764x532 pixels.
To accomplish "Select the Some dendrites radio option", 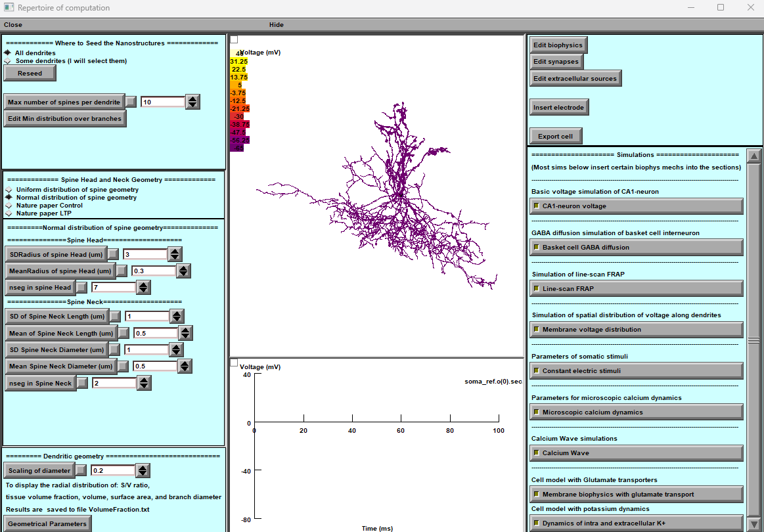I will pos(7,61).
